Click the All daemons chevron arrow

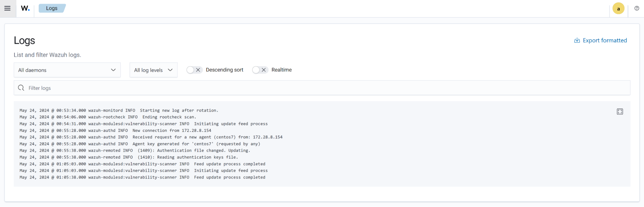point(113,70)
